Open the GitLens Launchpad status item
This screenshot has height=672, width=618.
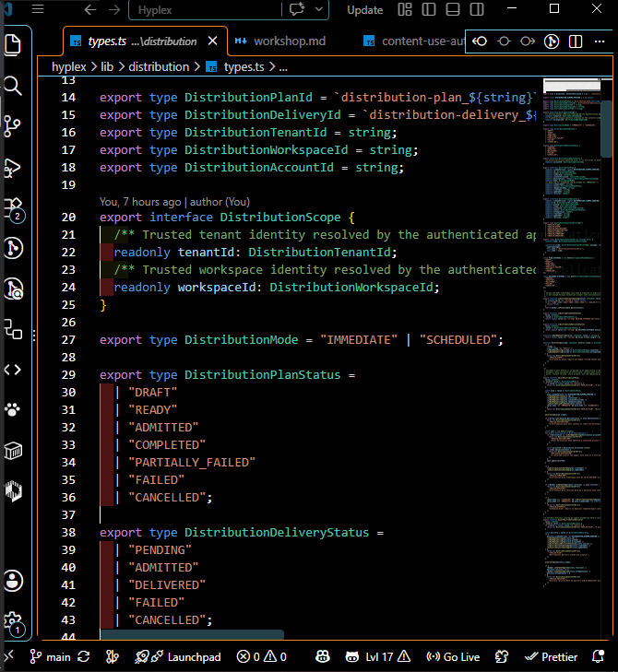tap(177, 656)
